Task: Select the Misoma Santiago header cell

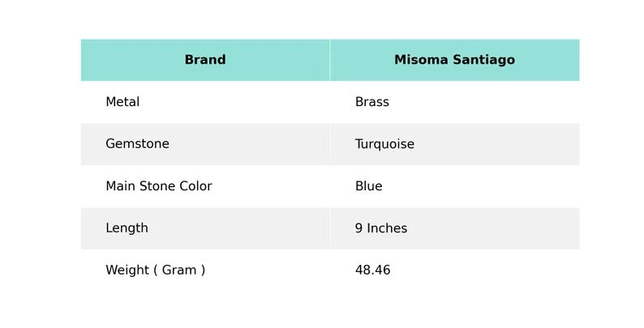Action: (454, 60)
